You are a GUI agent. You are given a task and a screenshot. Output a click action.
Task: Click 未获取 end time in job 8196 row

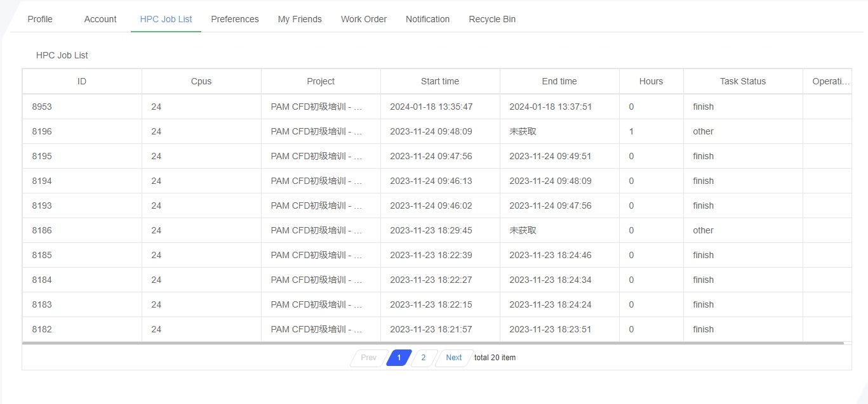[x=523, y=131]
